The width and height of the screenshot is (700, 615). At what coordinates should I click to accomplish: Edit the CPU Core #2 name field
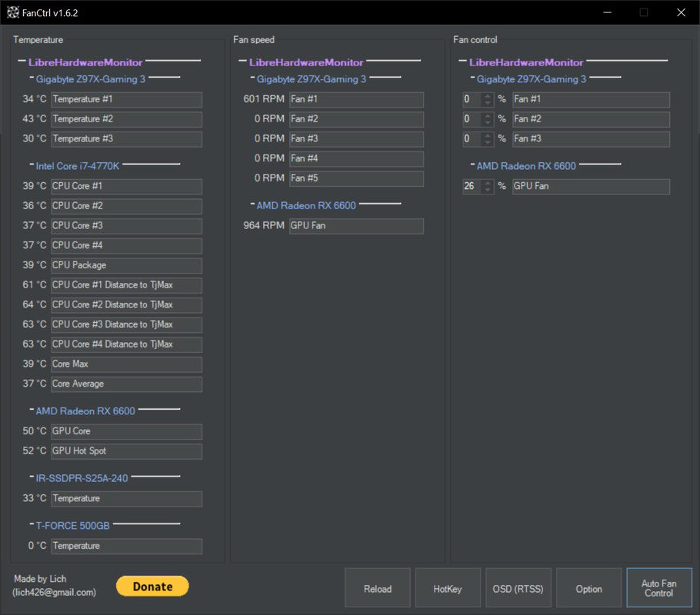[126, 206]
